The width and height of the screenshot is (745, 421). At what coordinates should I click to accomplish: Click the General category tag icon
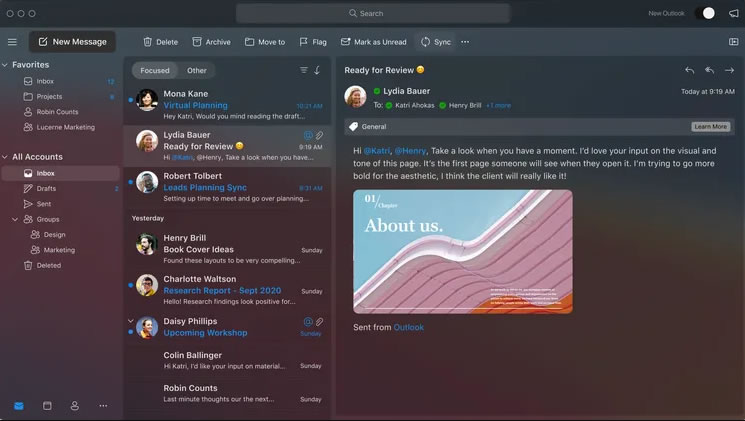pyautogui.click(x=353, y=126)
